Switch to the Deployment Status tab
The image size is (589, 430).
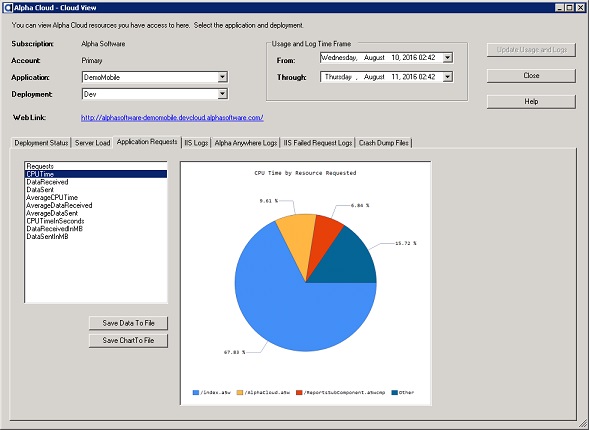41,143
